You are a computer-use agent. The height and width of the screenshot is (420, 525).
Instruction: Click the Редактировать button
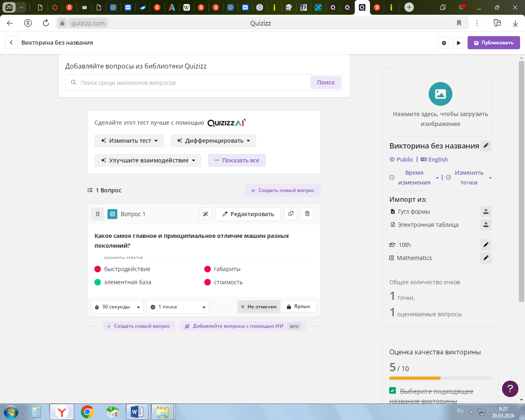point(248,214)
